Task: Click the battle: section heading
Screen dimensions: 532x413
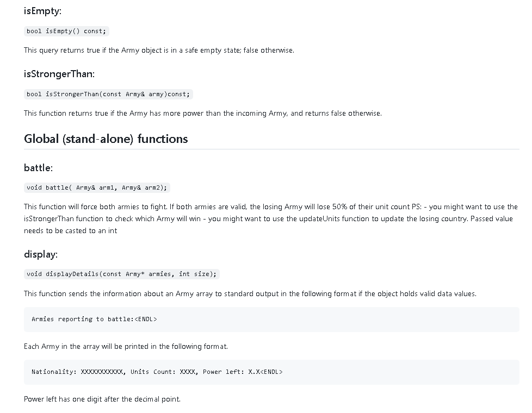Action: coord(38,167)
